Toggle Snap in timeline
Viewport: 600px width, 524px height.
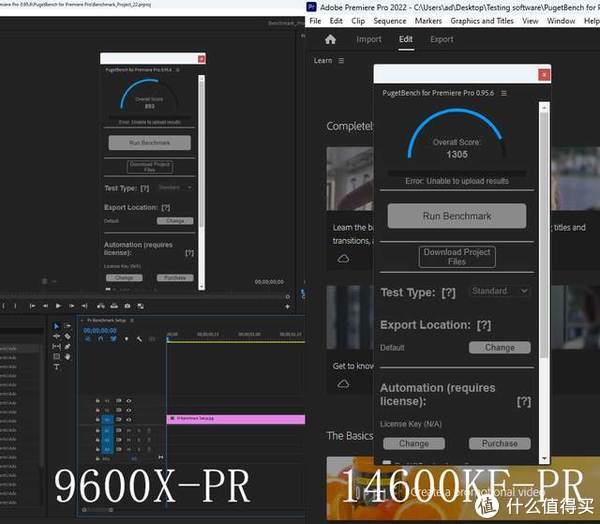point(101,339)
